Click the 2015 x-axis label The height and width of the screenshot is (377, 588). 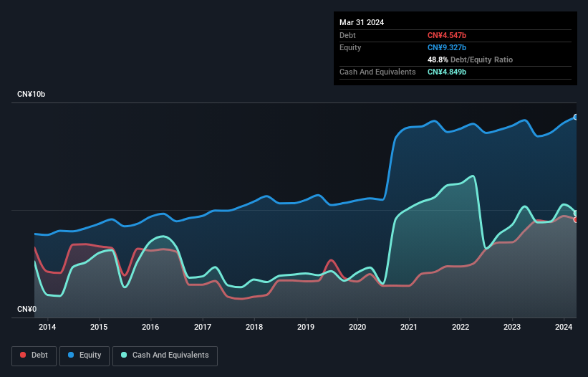[99, 327]
